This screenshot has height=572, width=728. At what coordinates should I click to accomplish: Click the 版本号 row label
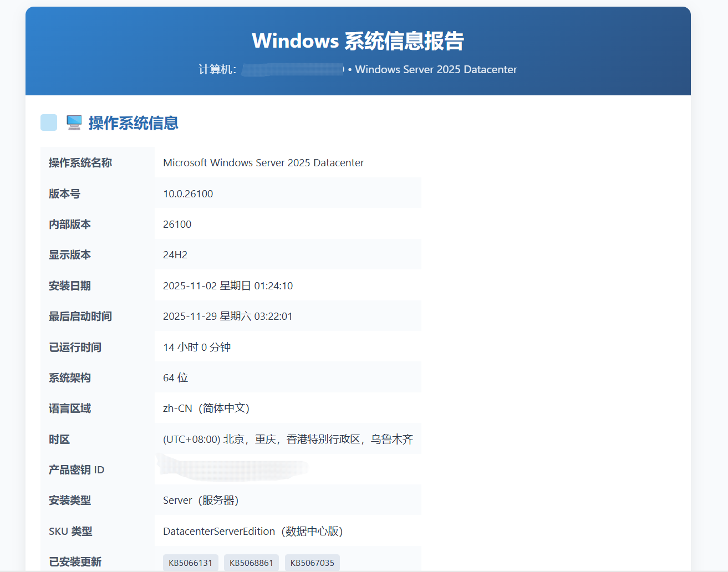point(64,193)
